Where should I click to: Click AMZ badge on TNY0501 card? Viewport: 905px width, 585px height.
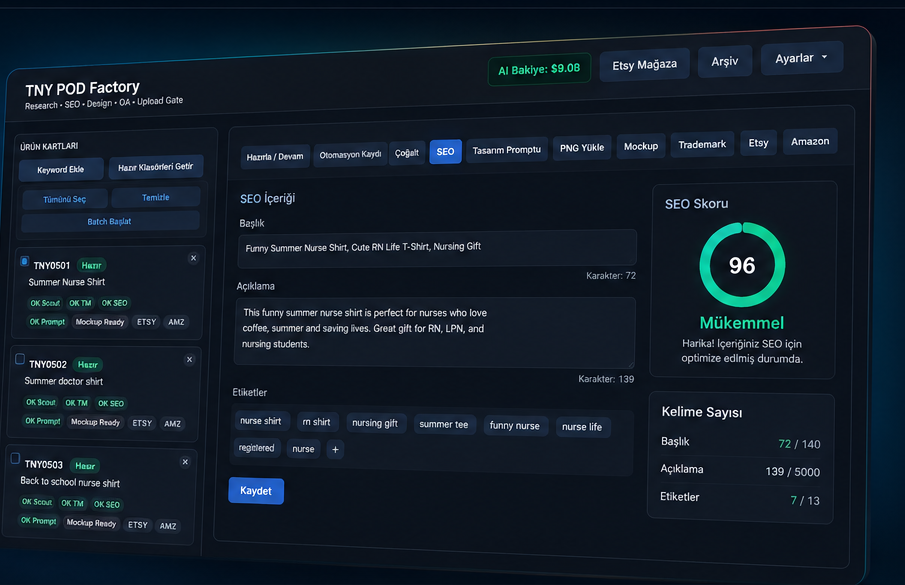(x=177, y=322)
